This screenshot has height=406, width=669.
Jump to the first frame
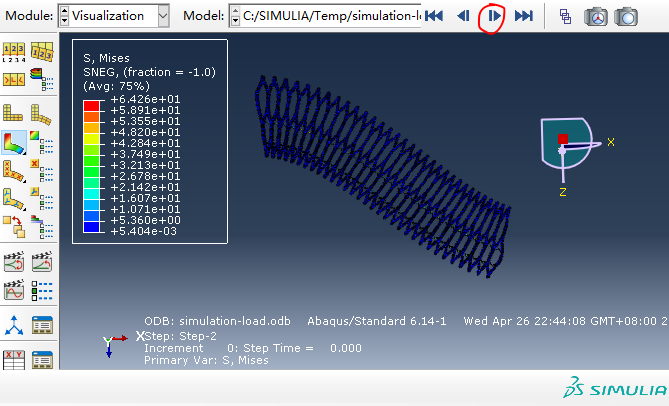click(x=434, y=16)
